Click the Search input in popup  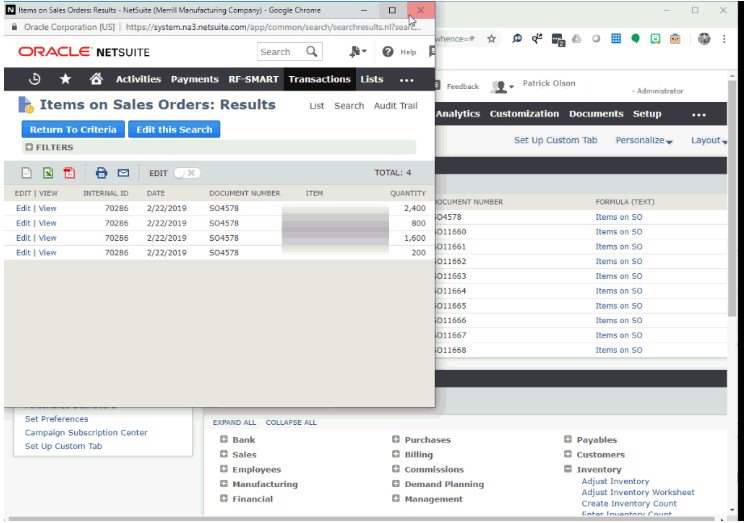pyautogui.click(x=282, y=52)
